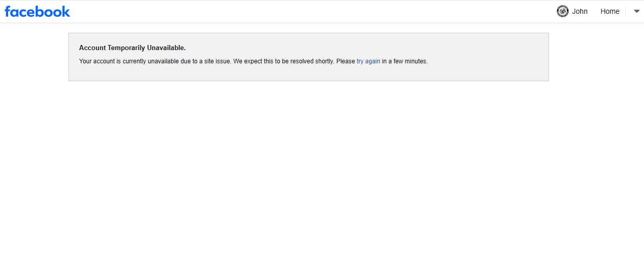Screen dimensions: 644x280
Task: Click the phrase "resolved shortly" in notice
Action: click(x=312, y=61)
